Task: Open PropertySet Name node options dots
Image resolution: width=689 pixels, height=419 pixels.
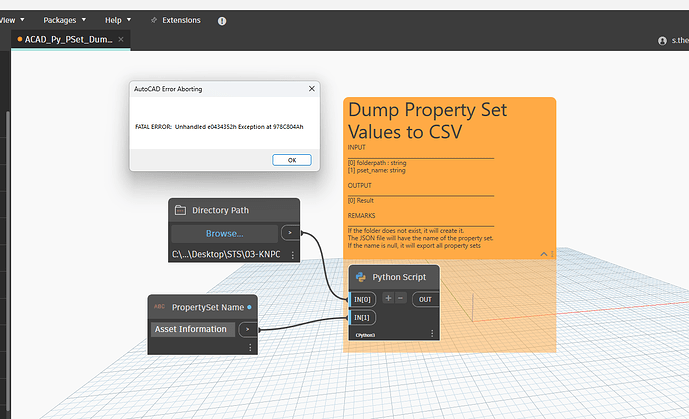Action: tap(250, 347)
